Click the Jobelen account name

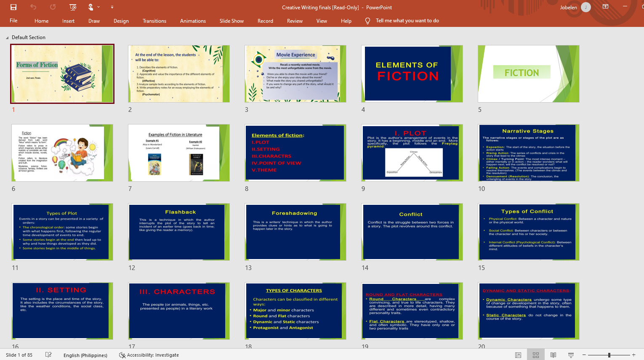tap(568, 7)
